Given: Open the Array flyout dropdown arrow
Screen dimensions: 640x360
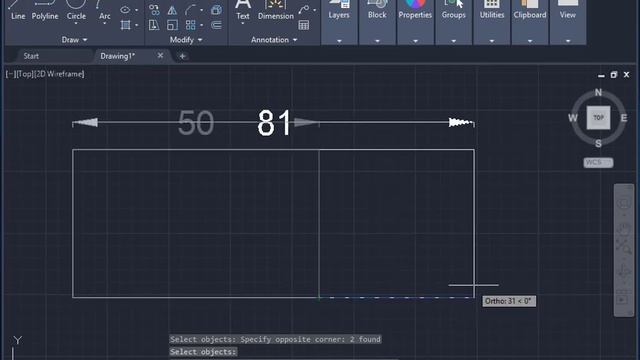Looking at the screenshot, I should 202,25.
